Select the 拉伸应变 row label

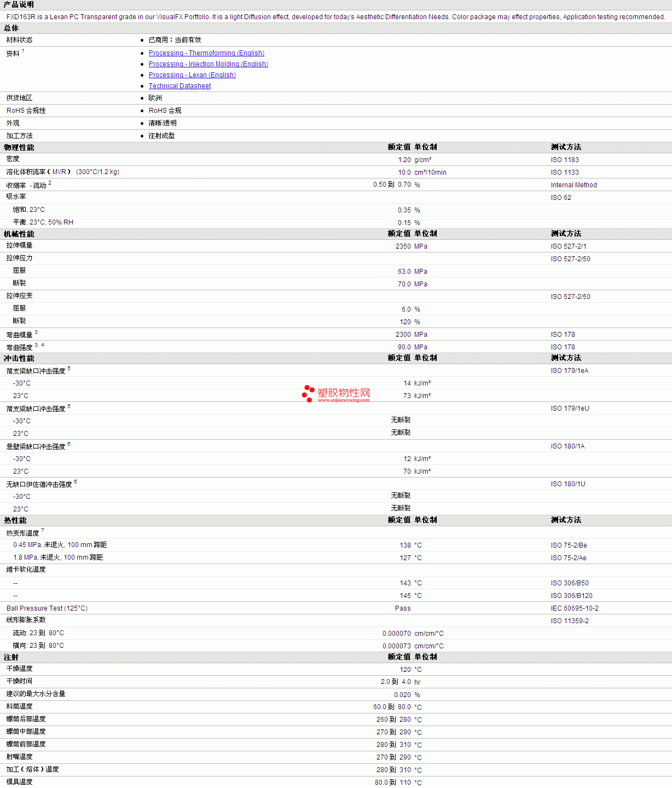point(19,296)
